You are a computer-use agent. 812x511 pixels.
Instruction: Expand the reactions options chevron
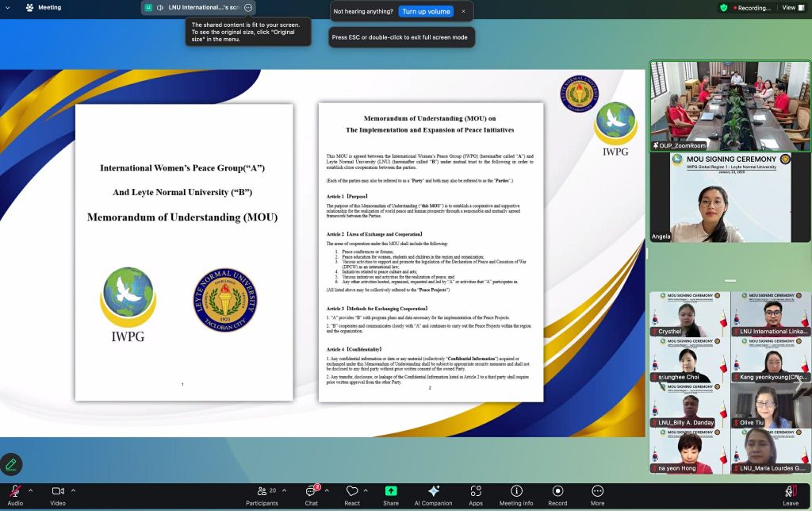tap(366, 490)
